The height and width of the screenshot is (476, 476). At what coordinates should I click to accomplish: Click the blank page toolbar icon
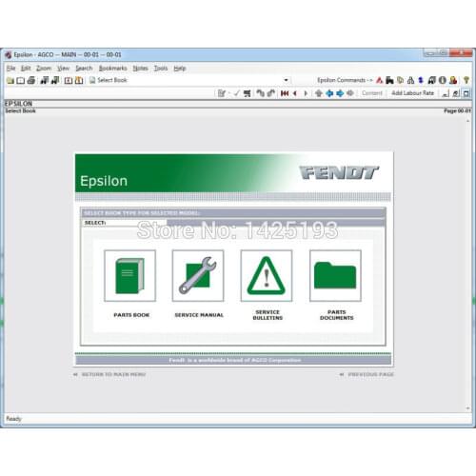pos(21,80)
